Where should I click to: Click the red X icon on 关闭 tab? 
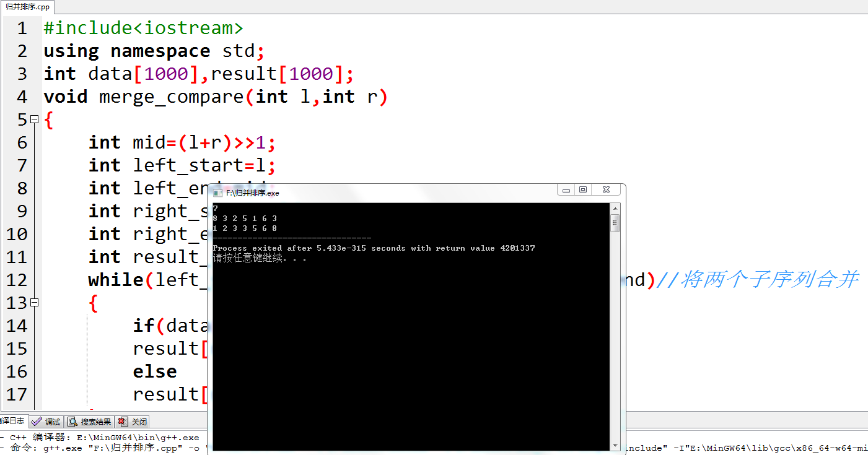122,422
